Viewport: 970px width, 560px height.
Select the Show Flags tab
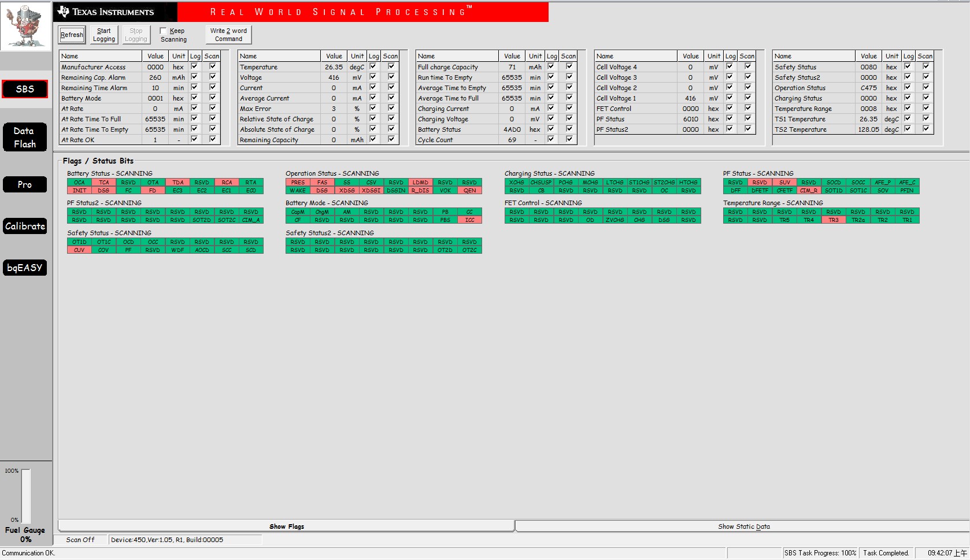point(286,526)
